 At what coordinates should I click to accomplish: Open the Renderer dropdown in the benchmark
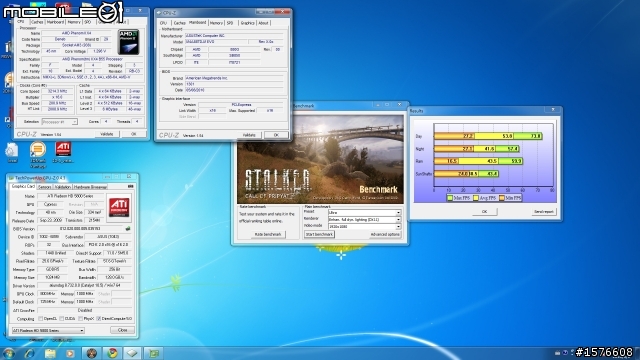pos(364,220)
